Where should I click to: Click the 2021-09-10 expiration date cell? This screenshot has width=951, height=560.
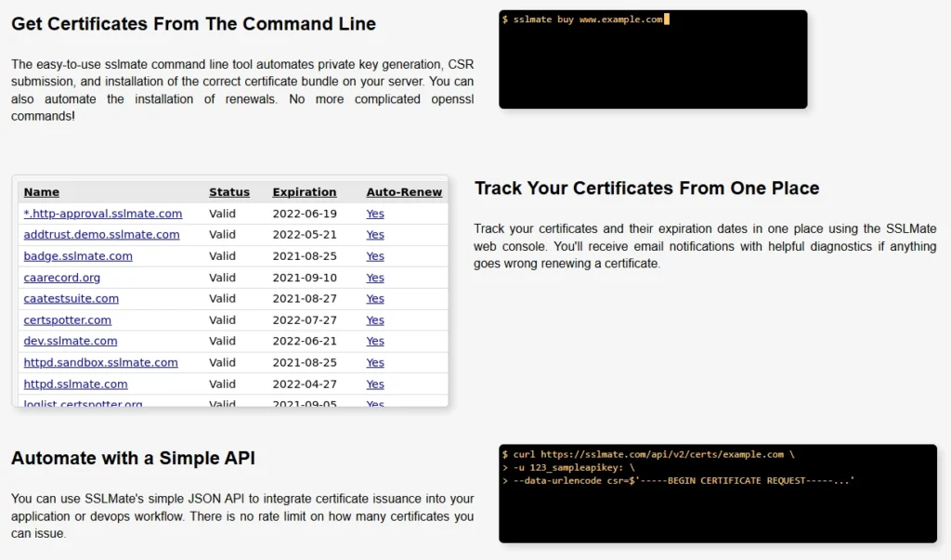point(305,278)
